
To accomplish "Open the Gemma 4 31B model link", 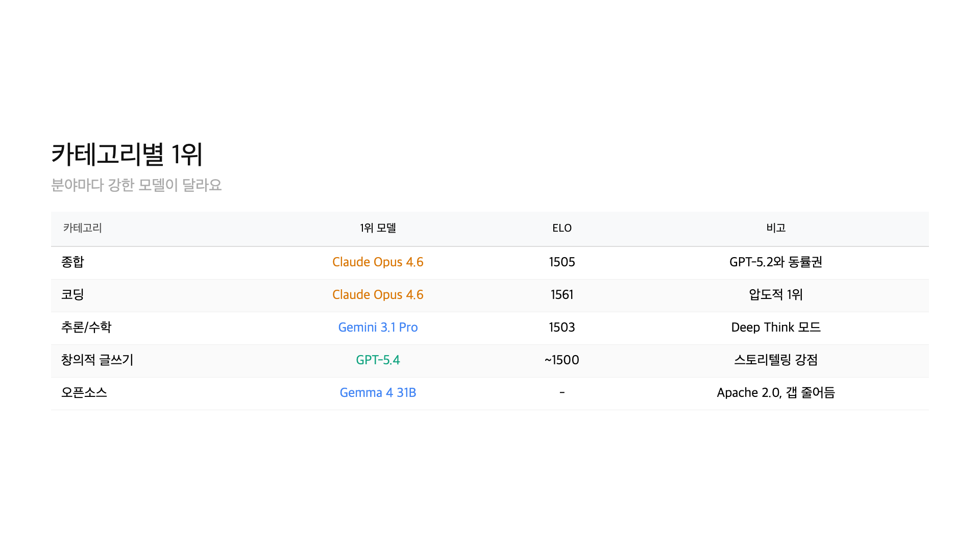I will point(378,393).
